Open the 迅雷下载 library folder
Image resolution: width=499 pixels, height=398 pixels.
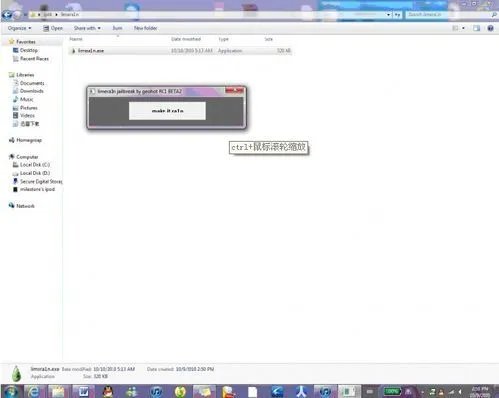click(30, 124)
